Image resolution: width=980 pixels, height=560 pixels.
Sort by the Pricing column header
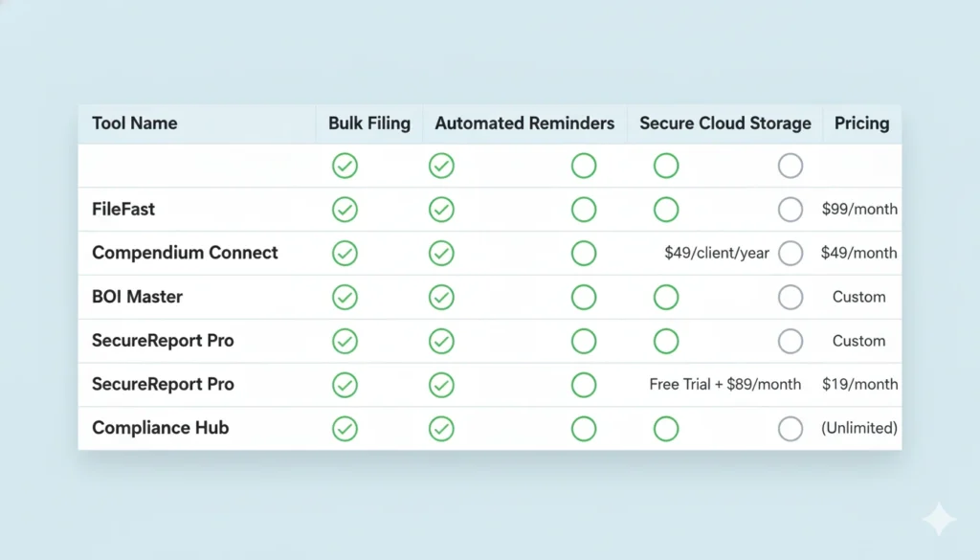(861, 123)
